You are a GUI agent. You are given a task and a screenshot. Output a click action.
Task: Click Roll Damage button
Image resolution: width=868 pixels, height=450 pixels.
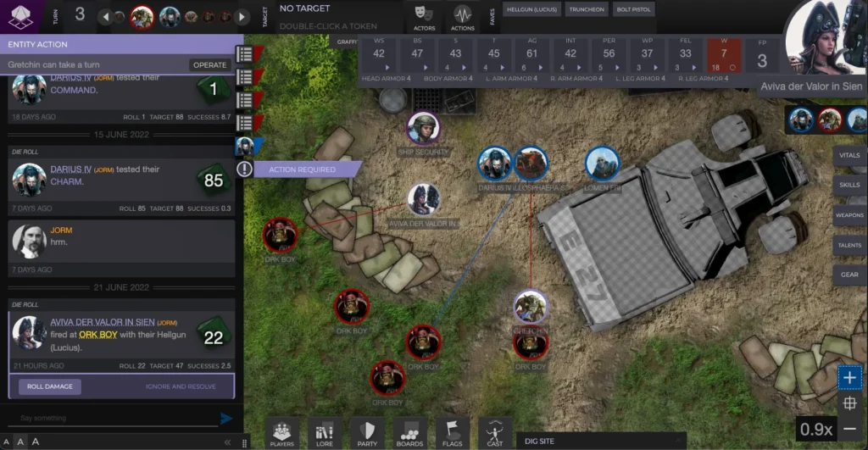click(x=50, y=386)
